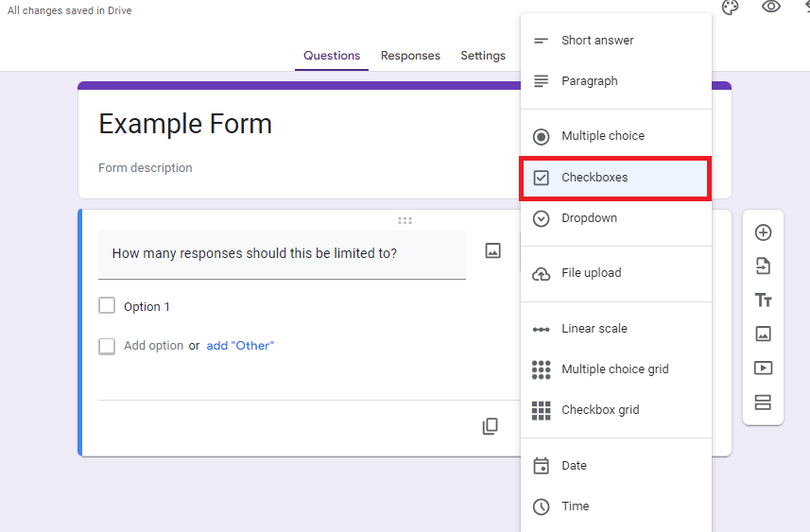The height and width of the screenshot is (532, 810).
Task: Open the Settings tab
Action: pyautogui.click(x=483, y=56)
